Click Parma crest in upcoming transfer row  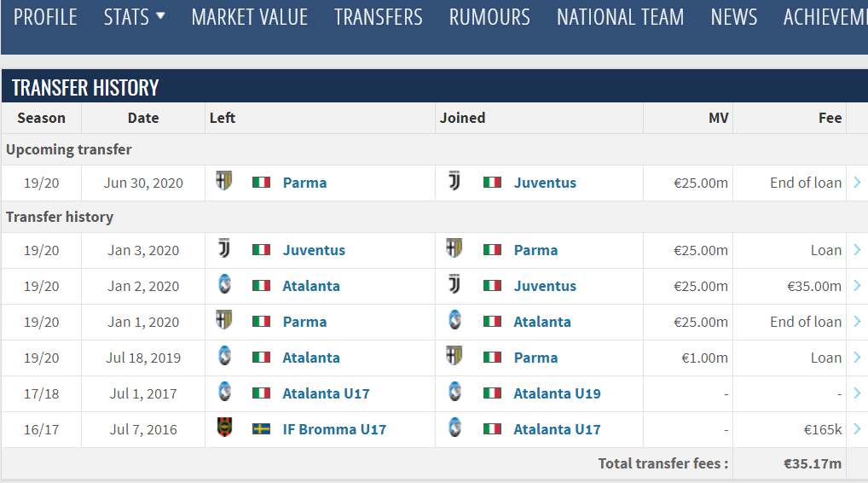224,181
